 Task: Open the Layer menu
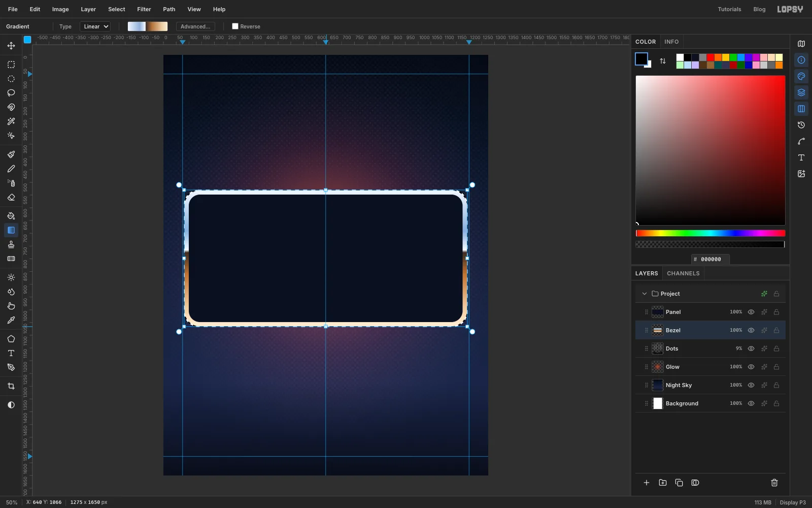(88, 9)
